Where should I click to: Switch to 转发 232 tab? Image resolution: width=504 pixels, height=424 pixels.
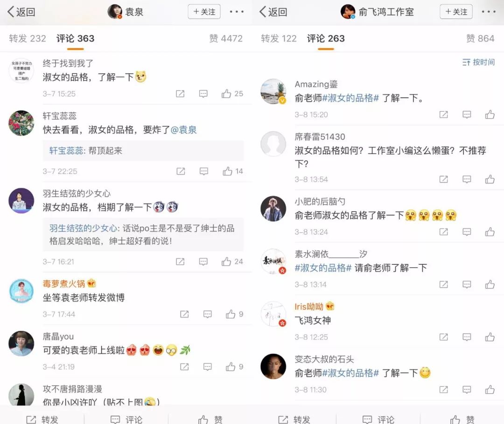click(28, 38)
